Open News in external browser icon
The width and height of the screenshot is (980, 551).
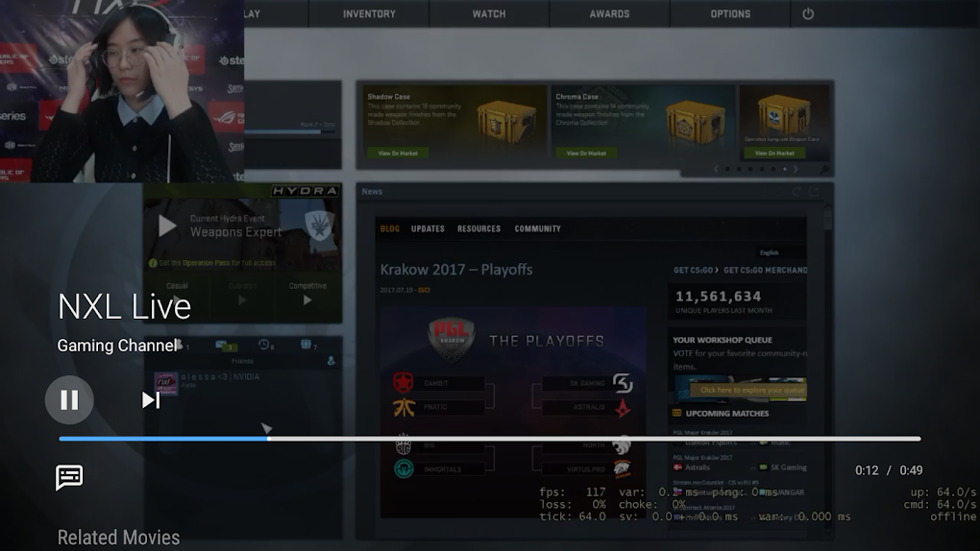pos(814,192)
